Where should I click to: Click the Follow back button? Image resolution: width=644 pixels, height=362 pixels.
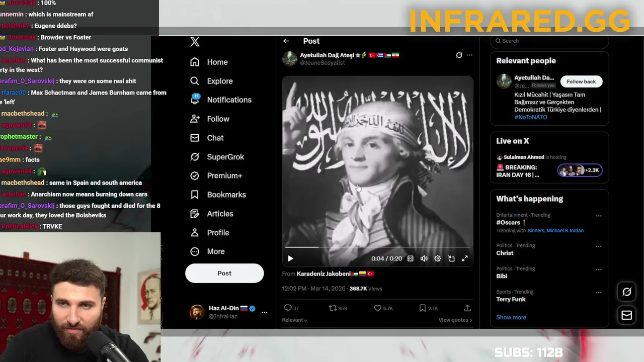coord(581,81)
